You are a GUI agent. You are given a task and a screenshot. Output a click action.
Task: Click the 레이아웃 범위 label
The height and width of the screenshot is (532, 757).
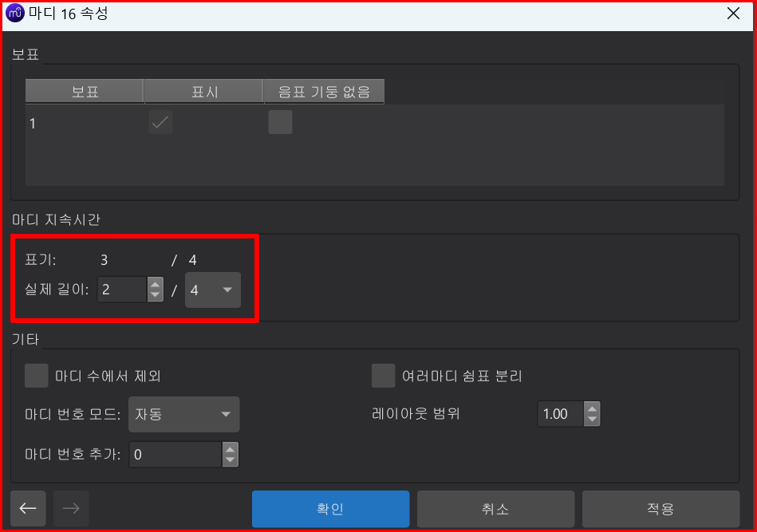[416, 413]
